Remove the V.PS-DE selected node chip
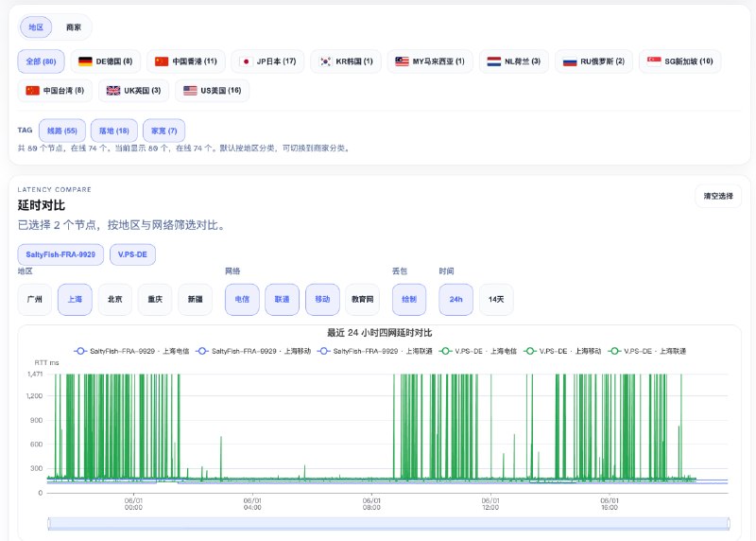Viewport: 756px width, 541px height. click(132, 254)
